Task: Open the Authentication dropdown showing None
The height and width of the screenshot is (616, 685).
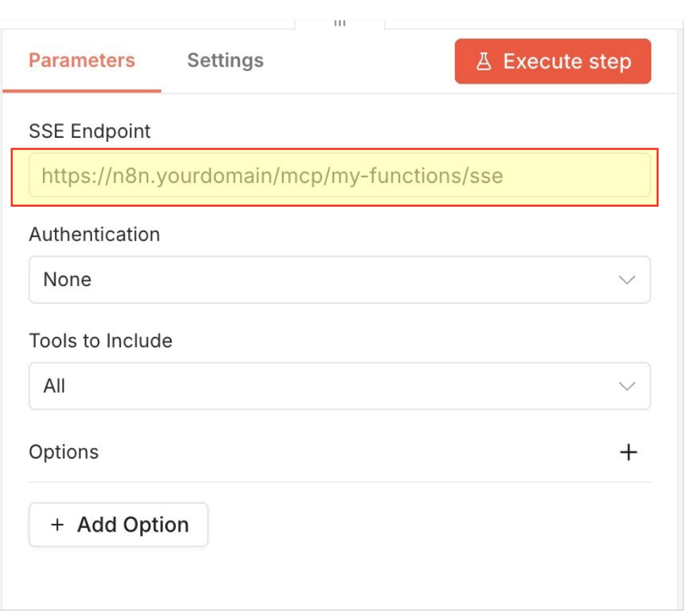Action: [340, 280]
